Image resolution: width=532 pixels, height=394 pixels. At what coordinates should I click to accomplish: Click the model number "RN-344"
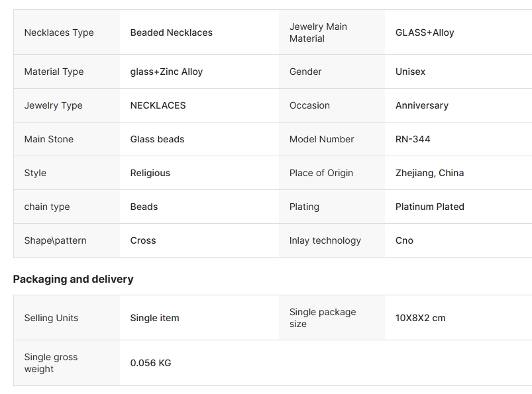[x=413, y=139]
